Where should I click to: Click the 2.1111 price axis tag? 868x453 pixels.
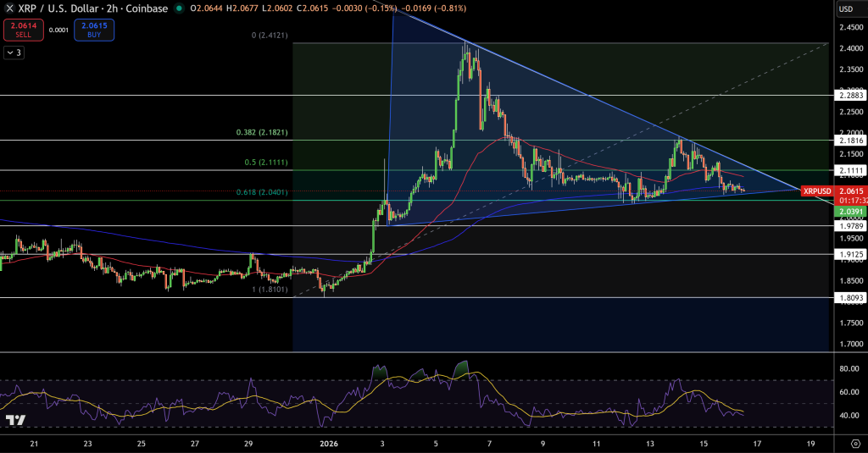[x=851, y=170]
